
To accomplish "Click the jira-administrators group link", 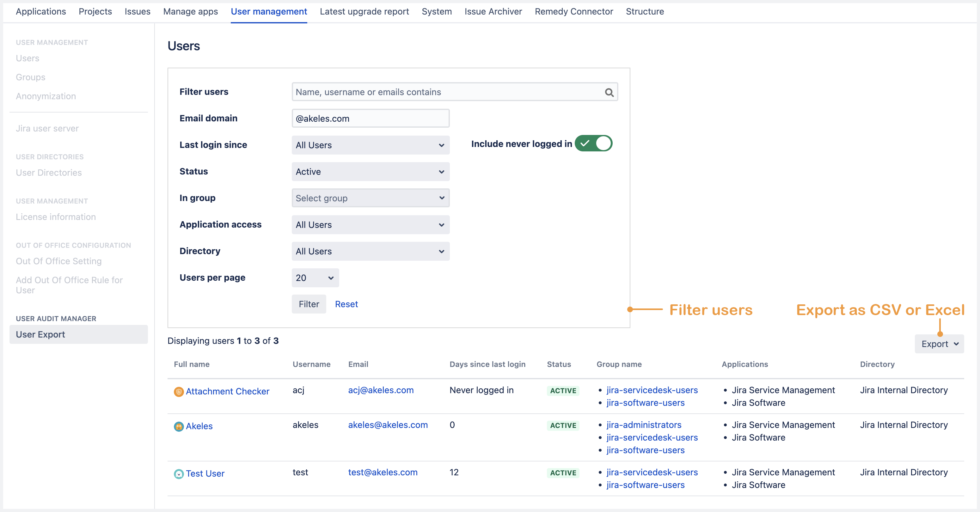I will coord(643,425).
